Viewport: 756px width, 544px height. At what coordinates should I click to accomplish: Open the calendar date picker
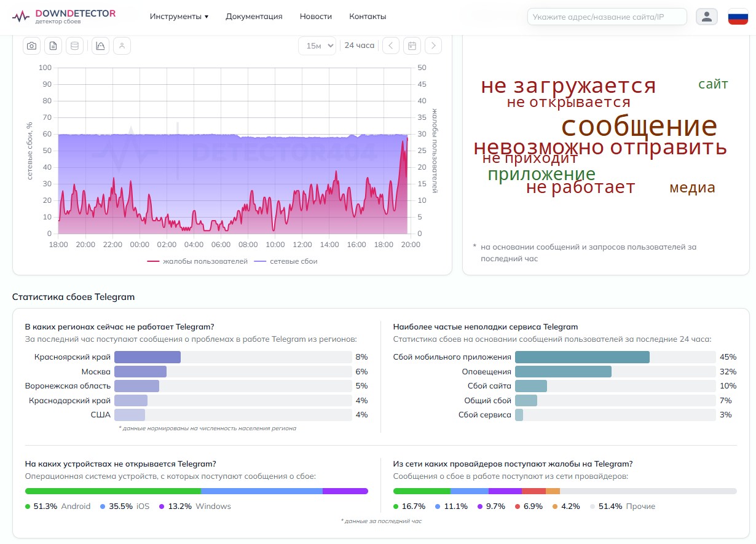click(x=412, y=45)
